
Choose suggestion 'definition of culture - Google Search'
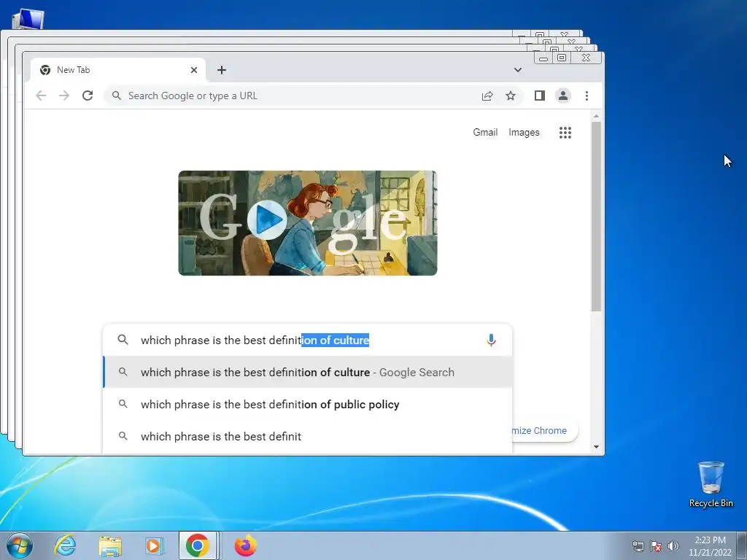(x=308, y=373)
